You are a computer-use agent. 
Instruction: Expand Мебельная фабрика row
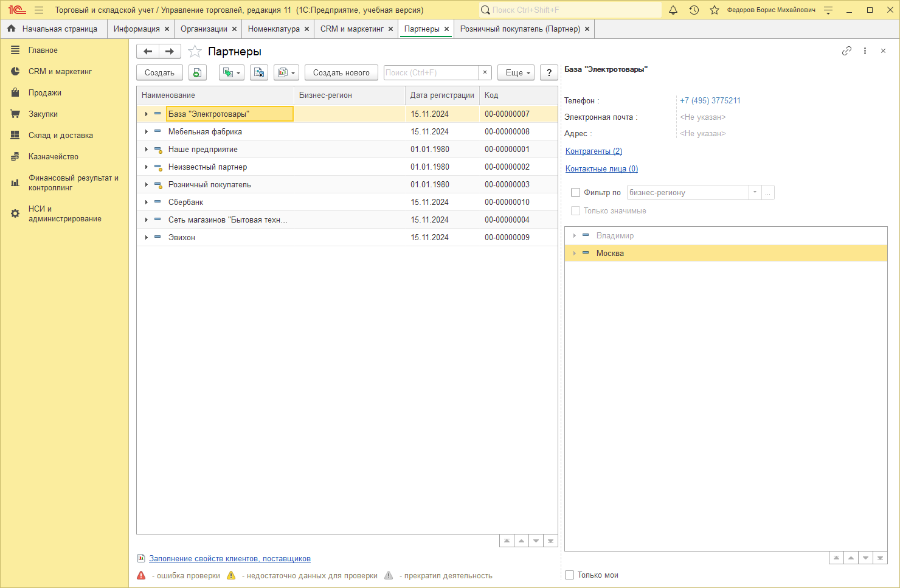147,132
